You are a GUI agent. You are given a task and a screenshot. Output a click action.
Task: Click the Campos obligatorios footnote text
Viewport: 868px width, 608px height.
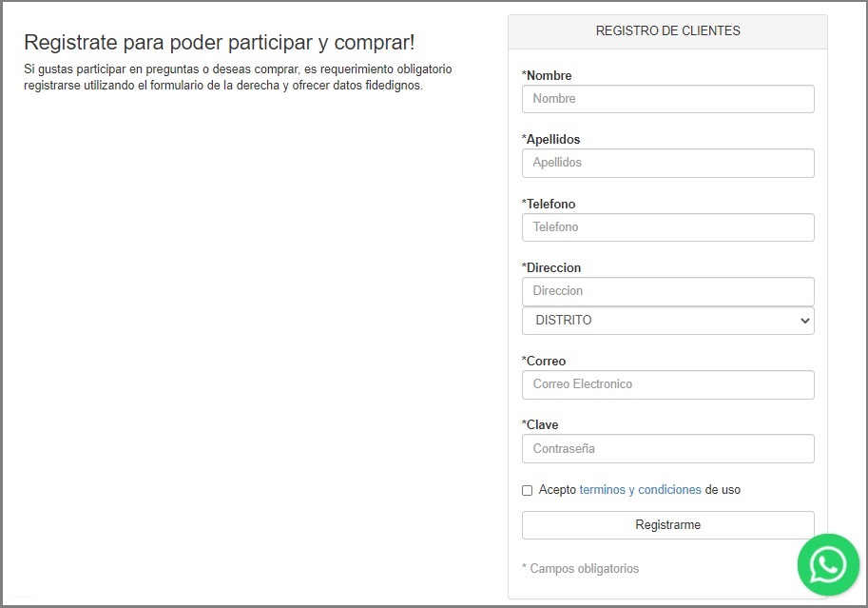[x=580, y=569]
